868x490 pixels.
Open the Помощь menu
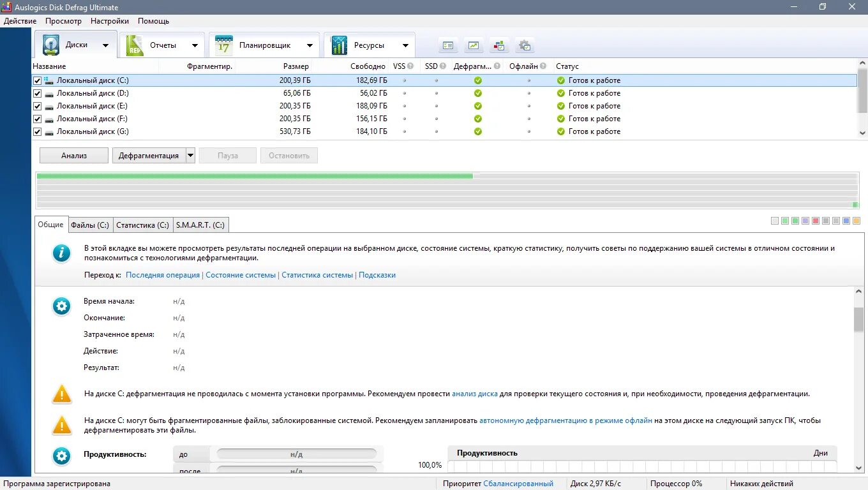point(153,21)
